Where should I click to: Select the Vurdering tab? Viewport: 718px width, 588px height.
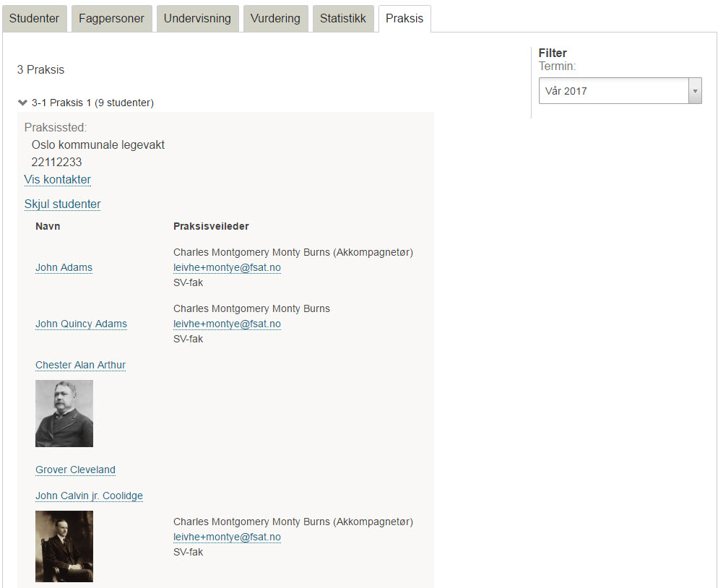coord(275,18)
